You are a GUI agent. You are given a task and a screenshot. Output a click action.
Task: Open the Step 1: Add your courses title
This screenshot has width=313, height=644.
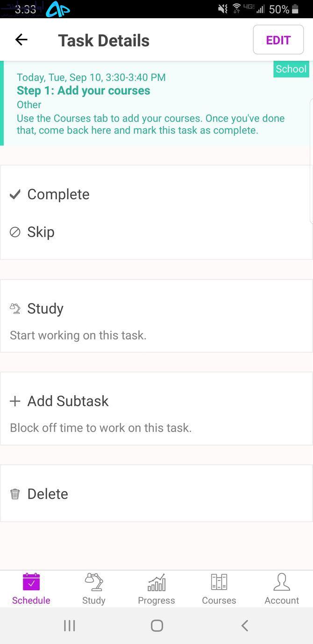tap(84, 90)
